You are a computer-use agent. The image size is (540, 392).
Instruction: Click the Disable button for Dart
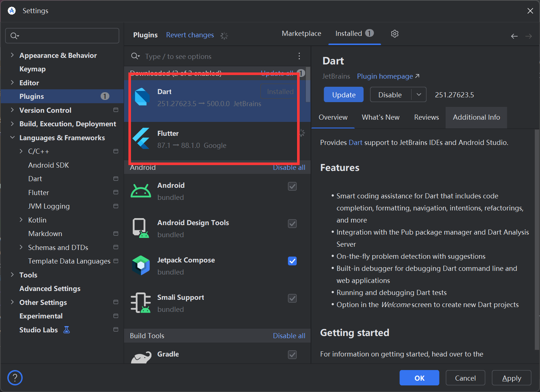pyautogui.click(x=390, y=94)
